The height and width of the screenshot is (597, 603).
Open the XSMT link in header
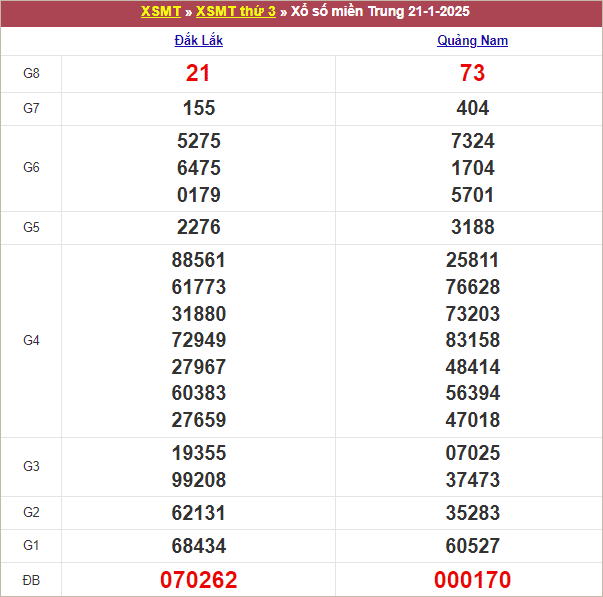coord(161,11)
